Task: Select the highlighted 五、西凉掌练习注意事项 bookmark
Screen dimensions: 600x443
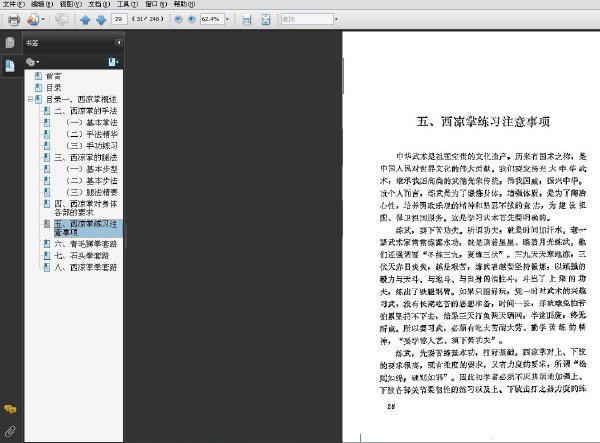Action: 86,228
